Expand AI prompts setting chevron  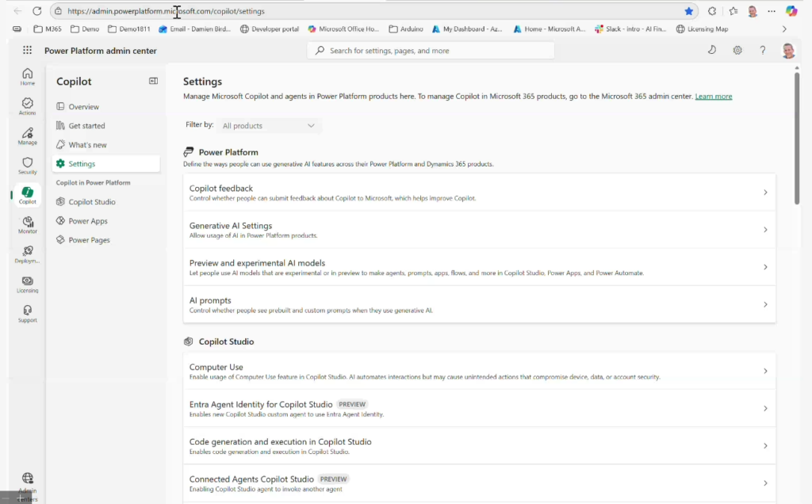765,304
